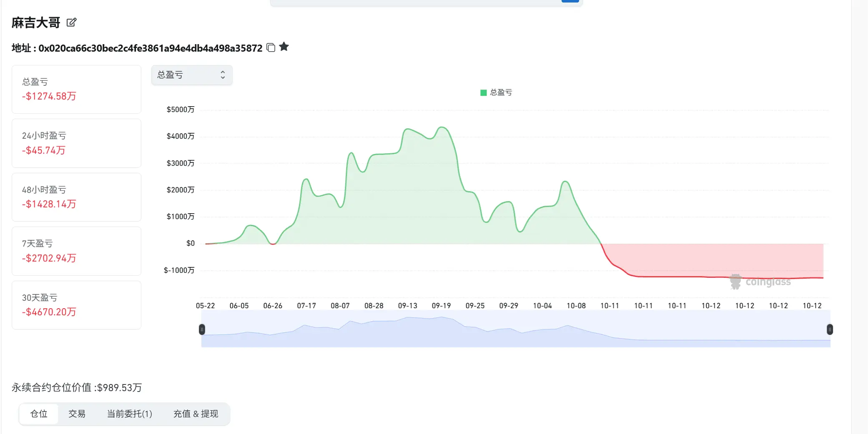
Task: Click the edit name pencil icon
Action: (71, 22)
